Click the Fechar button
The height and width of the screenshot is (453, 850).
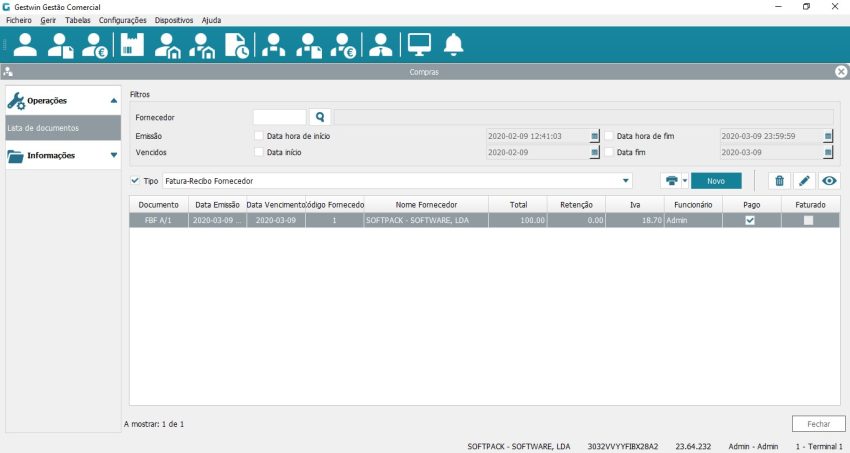(x=818, y=424)
